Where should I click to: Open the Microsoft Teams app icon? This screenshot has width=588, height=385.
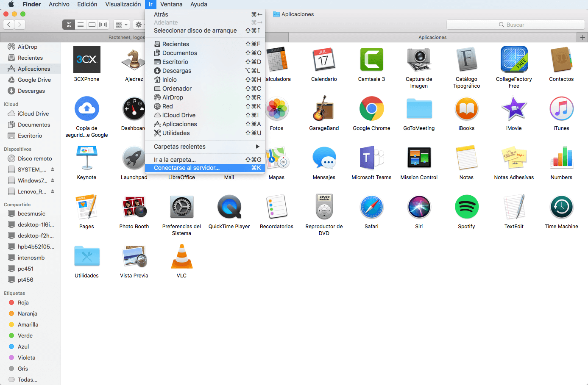pos(371,158)
